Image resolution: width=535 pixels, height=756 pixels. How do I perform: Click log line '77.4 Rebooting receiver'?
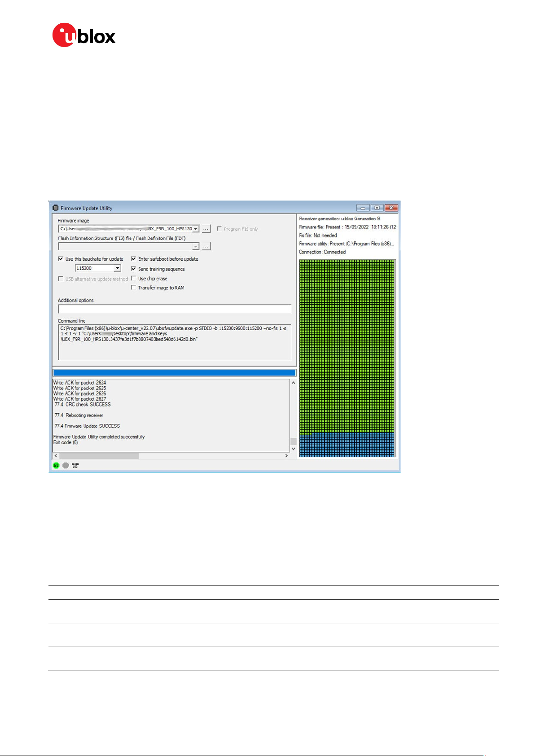click(x=79, y=415)
